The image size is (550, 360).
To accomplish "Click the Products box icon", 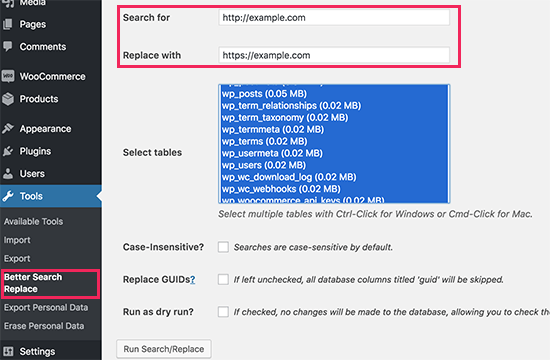I will tap(8, 99).
